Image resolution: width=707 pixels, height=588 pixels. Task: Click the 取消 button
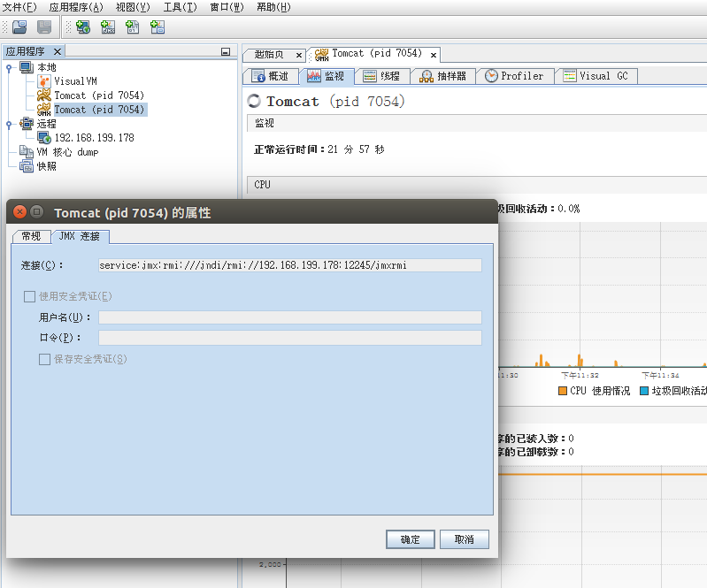click(465, 539)
